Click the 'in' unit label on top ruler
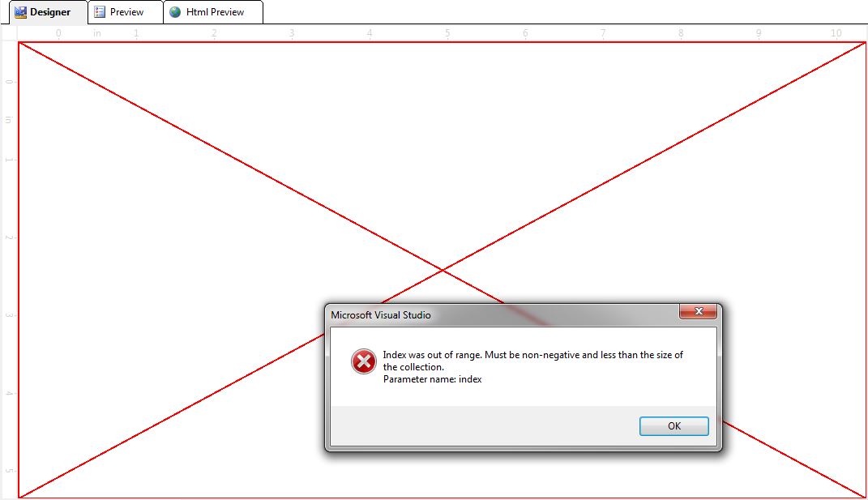 [x=97, y=33]
